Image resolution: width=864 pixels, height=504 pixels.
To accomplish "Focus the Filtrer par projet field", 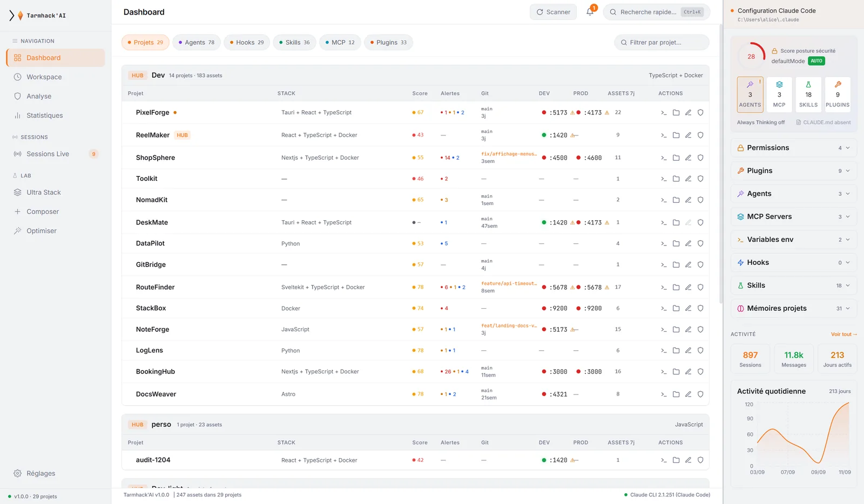I will coord(662,43).
